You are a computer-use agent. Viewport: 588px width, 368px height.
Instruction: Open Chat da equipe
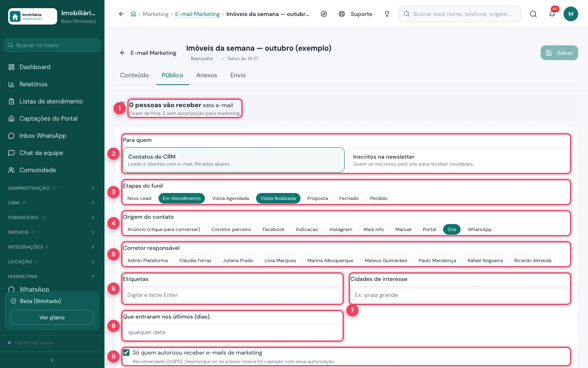52,153
